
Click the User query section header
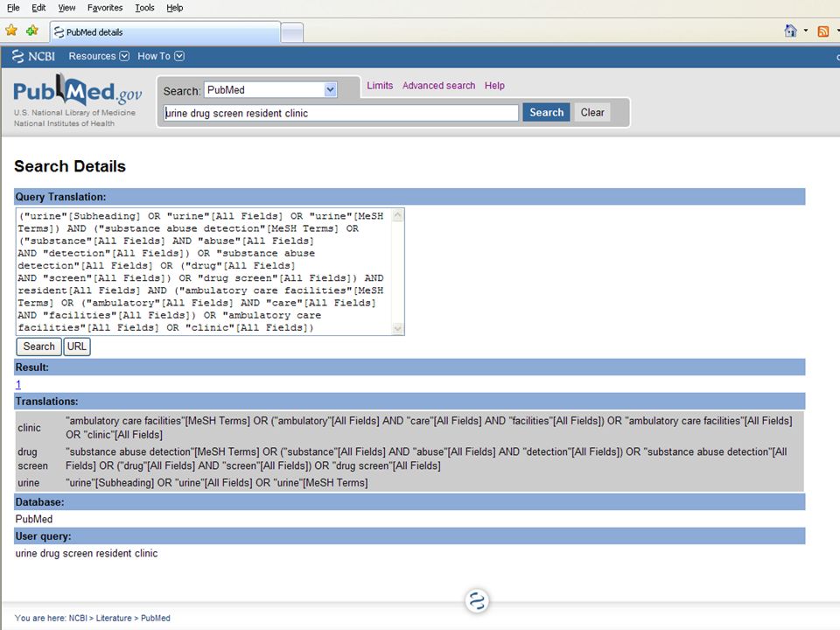pyautogui.click(x=409, y=536)
